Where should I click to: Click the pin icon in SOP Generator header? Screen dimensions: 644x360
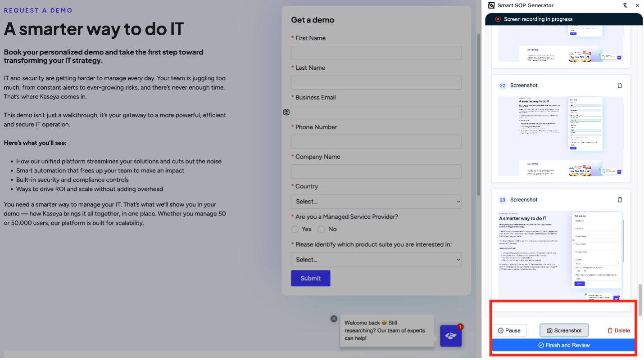tap(625, 5)
